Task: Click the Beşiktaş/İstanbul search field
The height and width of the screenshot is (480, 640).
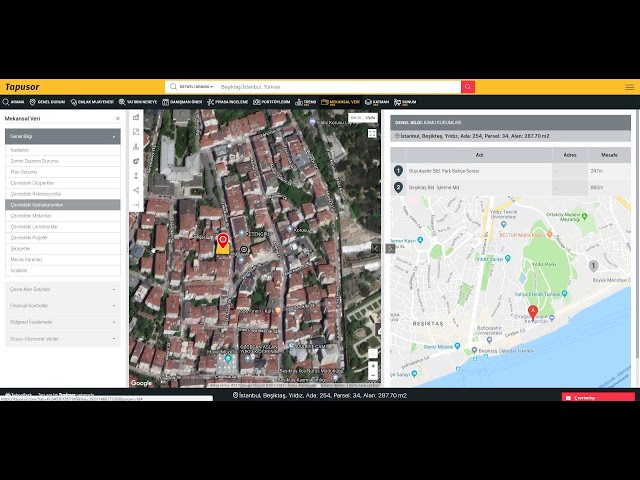Action: [x=339, y=87]
